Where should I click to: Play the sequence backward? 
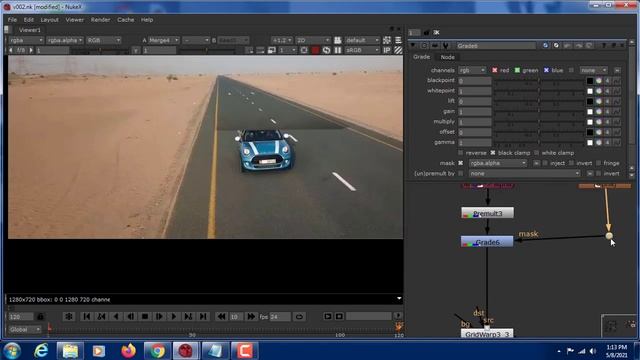116,316
